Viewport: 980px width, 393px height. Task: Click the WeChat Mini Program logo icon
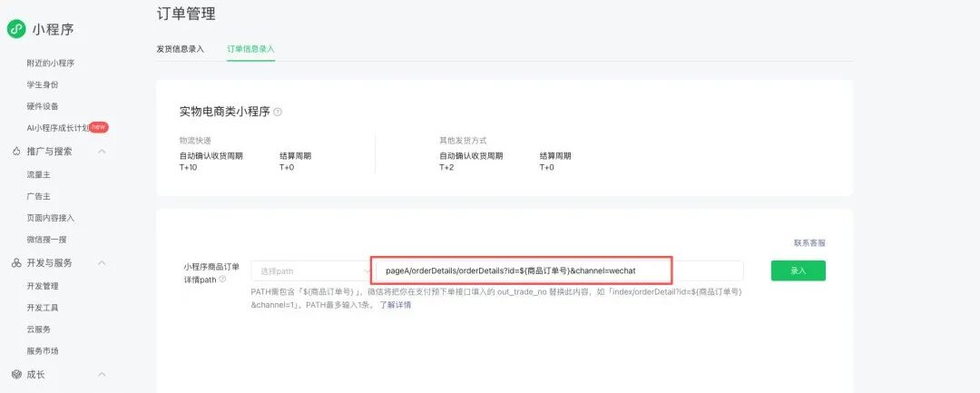[16, 29]
